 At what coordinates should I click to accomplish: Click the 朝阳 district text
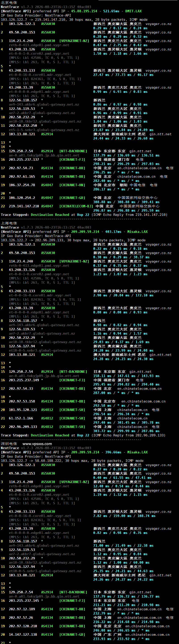pos(123,185)
